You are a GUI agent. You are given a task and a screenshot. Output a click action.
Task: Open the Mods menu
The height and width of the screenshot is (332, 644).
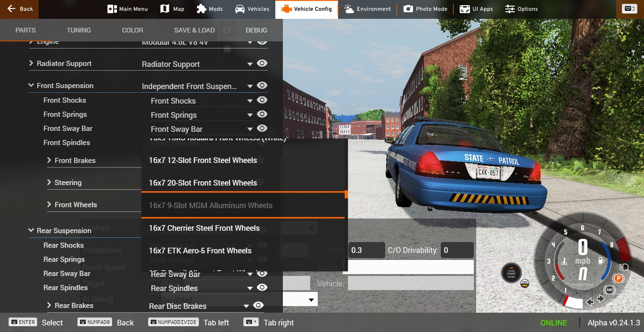[x=210, y=9]
